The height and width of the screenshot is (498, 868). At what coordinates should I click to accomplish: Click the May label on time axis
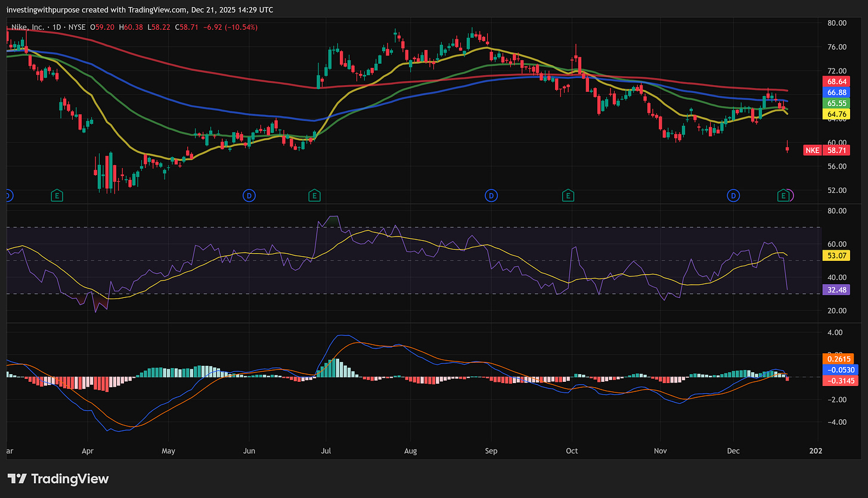pos(168,451)
